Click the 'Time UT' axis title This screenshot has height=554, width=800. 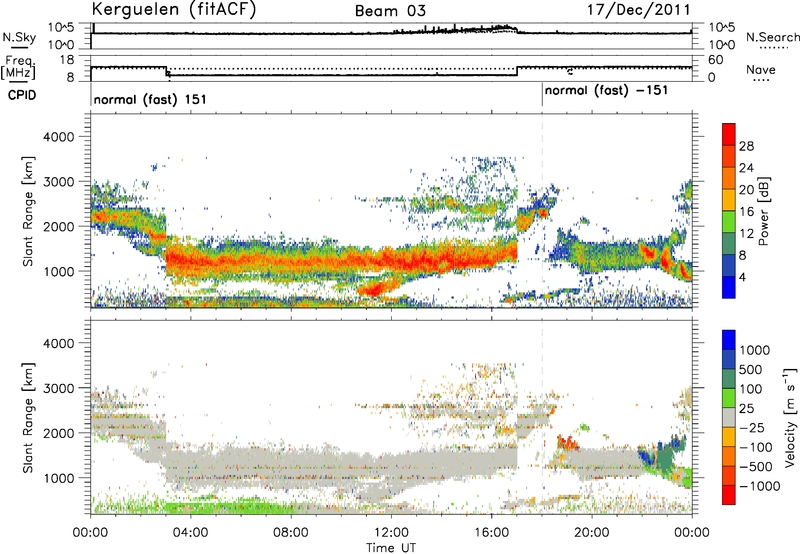tap(391, 548)
